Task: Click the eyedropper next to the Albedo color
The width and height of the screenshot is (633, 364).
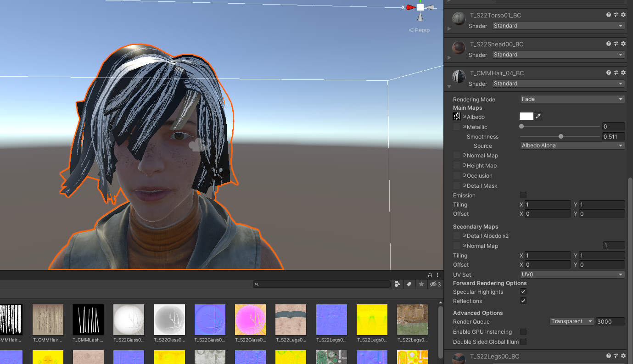Action: [x=538, y=116]
